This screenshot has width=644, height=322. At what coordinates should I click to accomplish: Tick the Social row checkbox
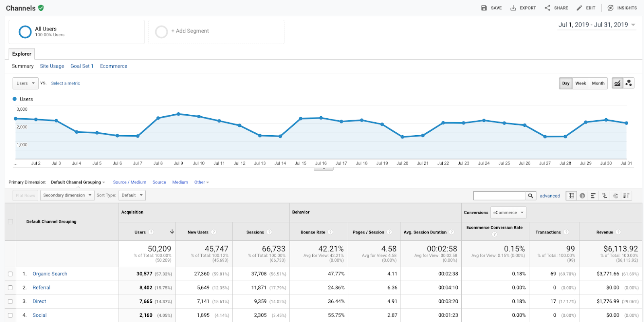pyautogui.click(x=10, y=316)
